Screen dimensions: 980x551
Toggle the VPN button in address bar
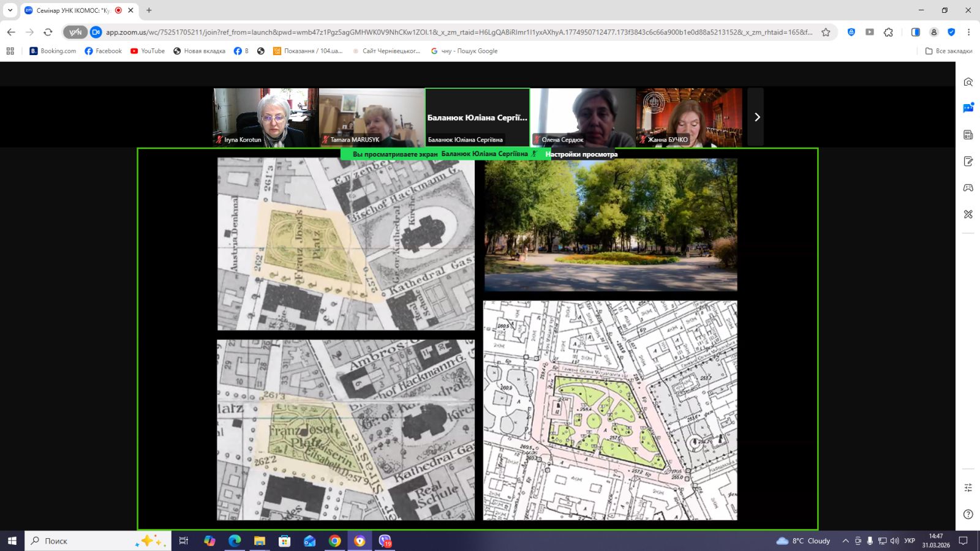click(75, 32)
